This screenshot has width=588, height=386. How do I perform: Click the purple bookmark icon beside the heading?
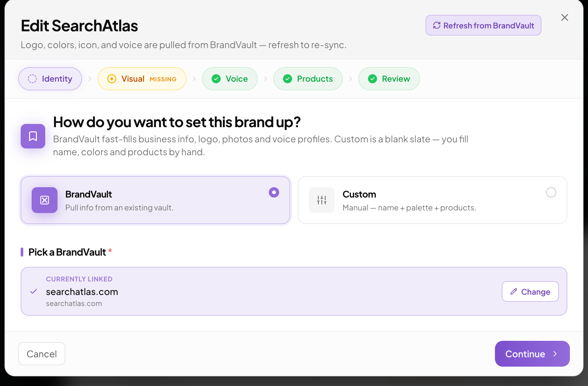coord(33,136)
